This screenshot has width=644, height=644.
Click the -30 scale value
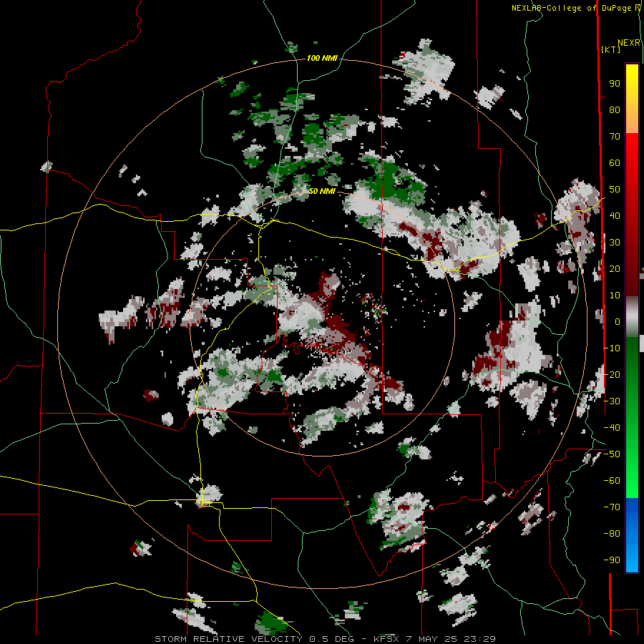pyautogui.click(x=612, y=401)
